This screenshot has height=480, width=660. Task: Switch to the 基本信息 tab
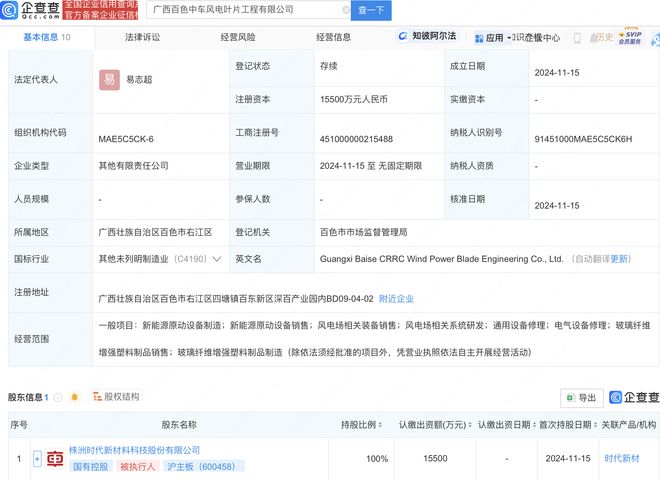click(x=47, y=37)
